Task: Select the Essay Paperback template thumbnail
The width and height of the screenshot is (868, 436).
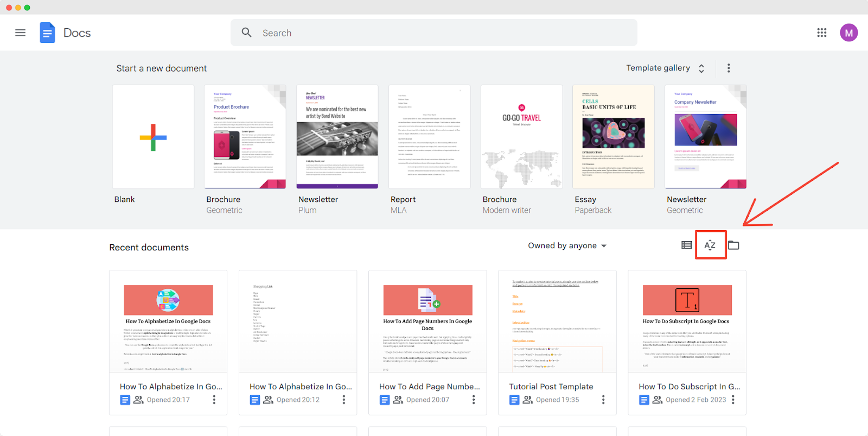Action: point(614,137)
